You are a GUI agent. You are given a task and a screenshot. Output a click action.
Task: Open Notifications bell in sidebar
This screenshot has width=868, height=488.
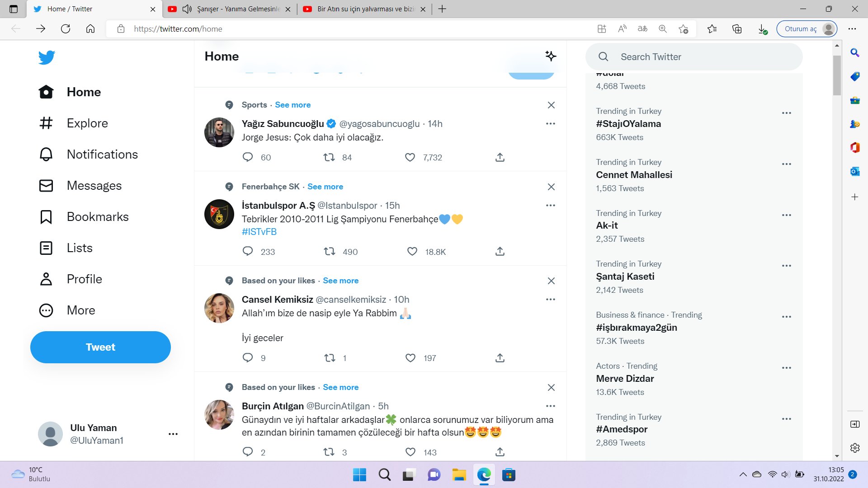(46, 155)
